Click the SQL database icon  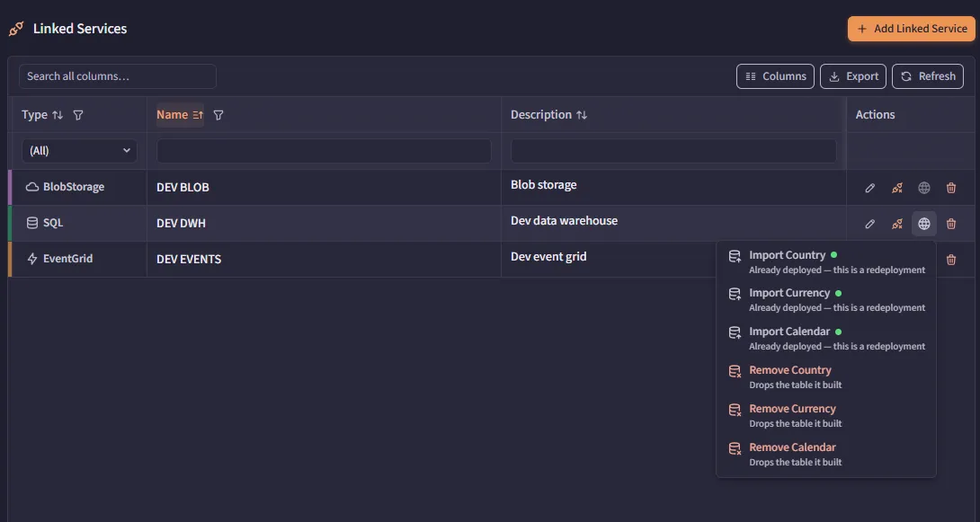[31, 223]
